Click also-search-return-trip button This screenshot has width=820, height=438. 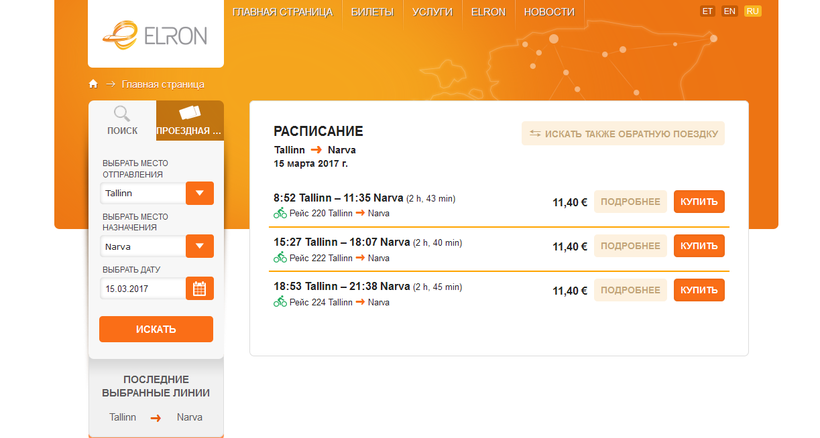pyautogui.click(x=622, y=134)
